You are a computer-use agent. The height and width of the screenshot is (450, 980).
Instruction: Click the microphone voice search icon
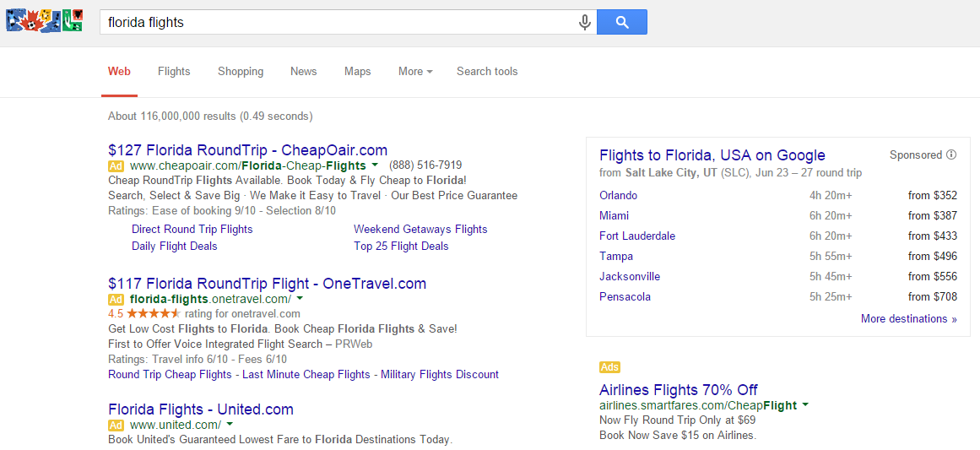coord(584,23)
